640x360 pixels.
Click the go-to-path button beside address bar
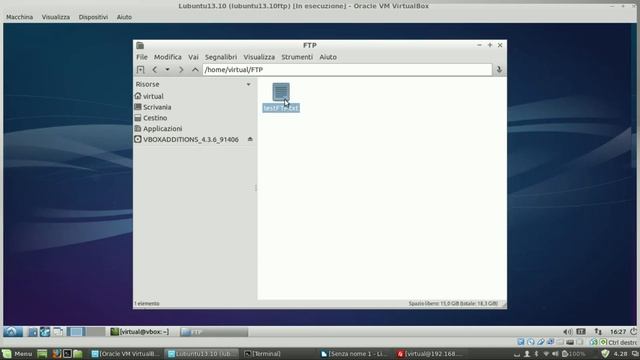[x=499, y=70]
